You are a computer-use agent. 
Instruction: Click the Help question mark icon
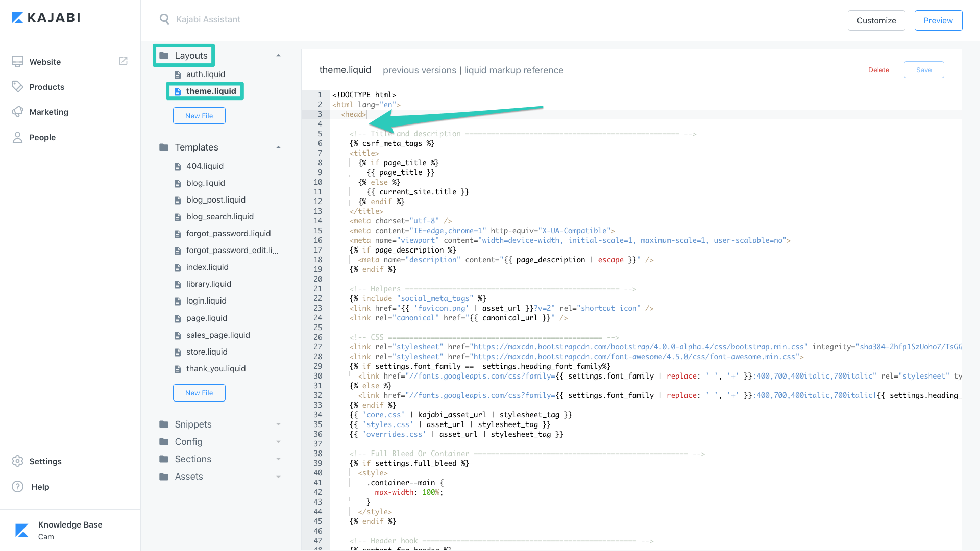click(x=17, y=487)
